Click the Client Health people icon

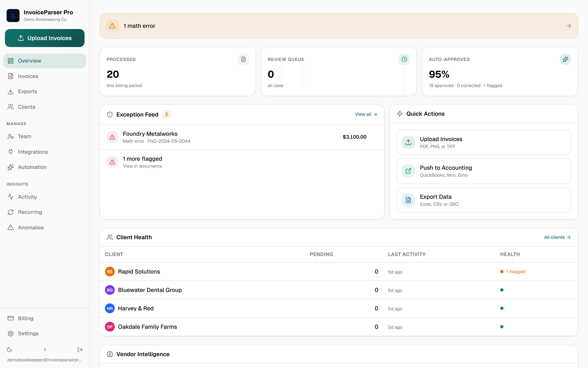[110, 237]
